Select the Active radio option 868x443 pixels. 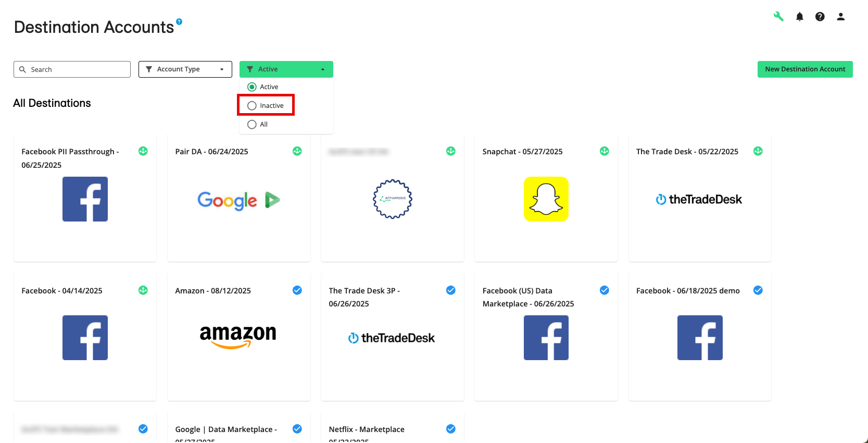point(252,87)
